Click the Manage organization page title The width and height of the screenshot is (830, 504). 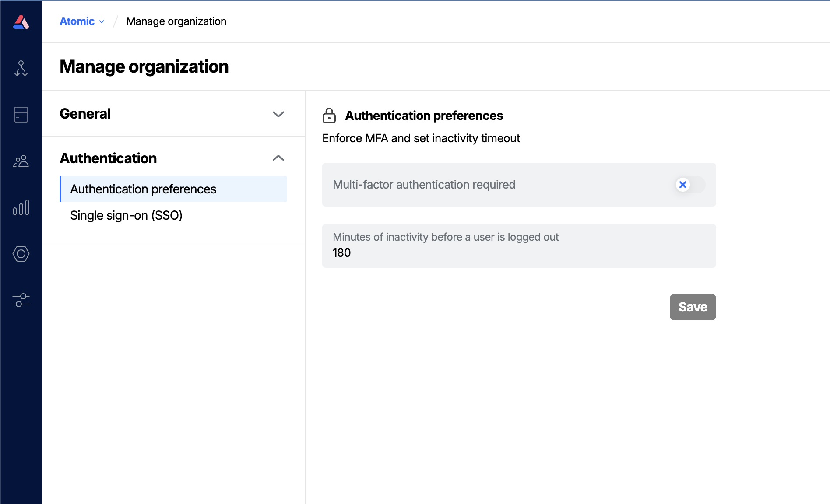(144, 66)
